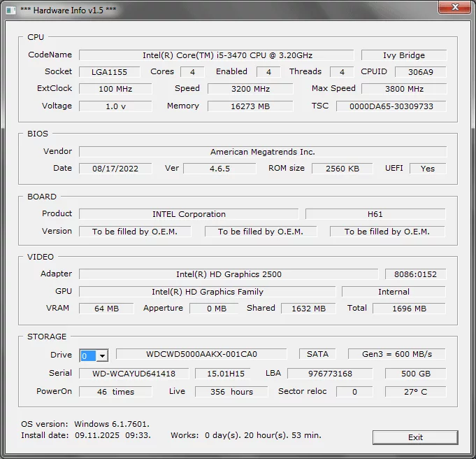Close the Hardware Info window
The width and height of the screenshot is (476, 459).
tap(454, 7)
